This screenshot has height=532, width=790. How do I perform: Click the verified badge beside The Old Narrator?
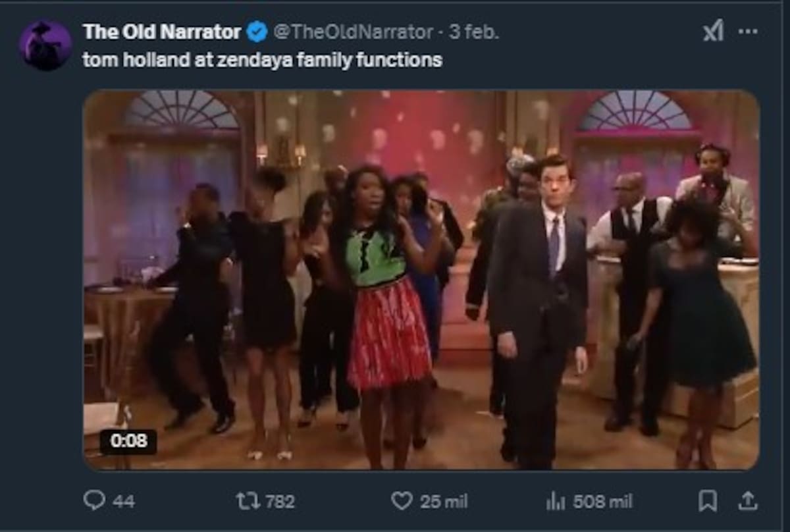[255, 30]
